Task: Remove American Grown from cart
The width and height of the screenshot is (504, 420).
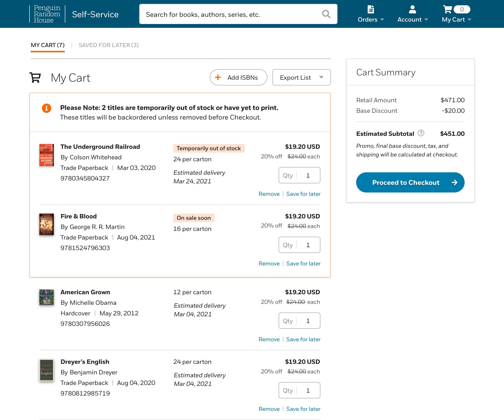Action: pos(269,339)
